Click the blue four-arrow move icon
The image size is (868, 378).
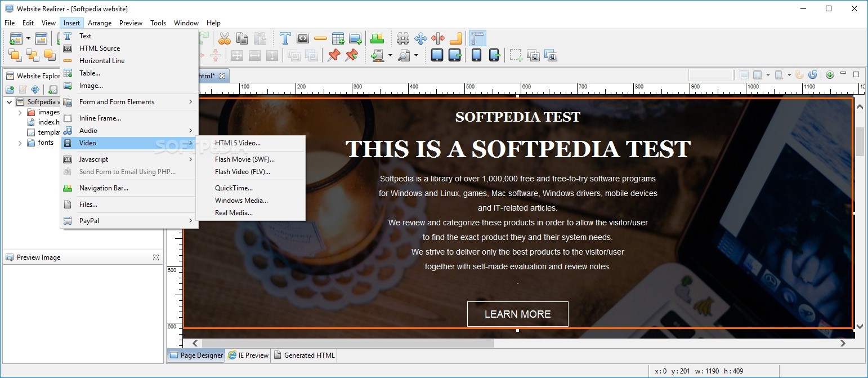pyautogui.click(x=420, y=38)
